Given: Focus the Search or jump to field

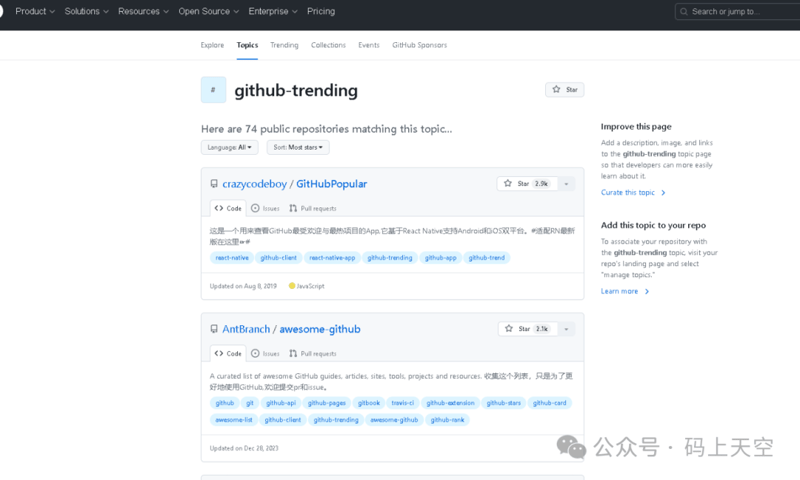Looking at the screenshot, I should tap(737, 11).
